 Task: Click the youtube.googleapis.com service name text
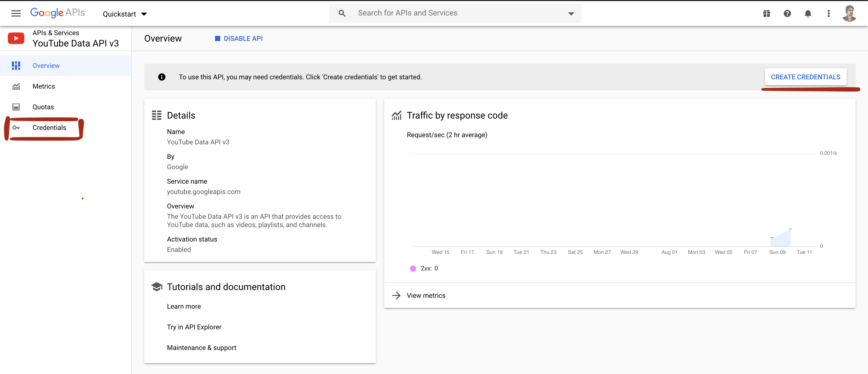[203, 192]
